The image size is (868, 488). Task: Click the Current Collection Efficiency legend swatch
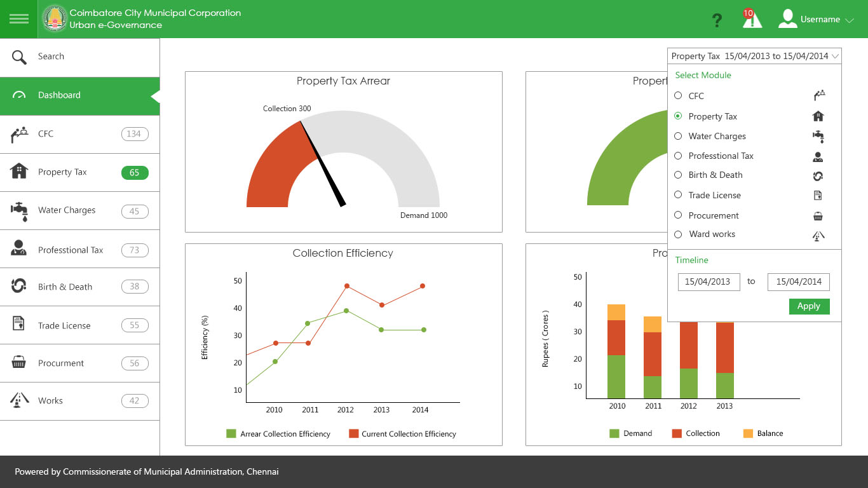point(354,434)
